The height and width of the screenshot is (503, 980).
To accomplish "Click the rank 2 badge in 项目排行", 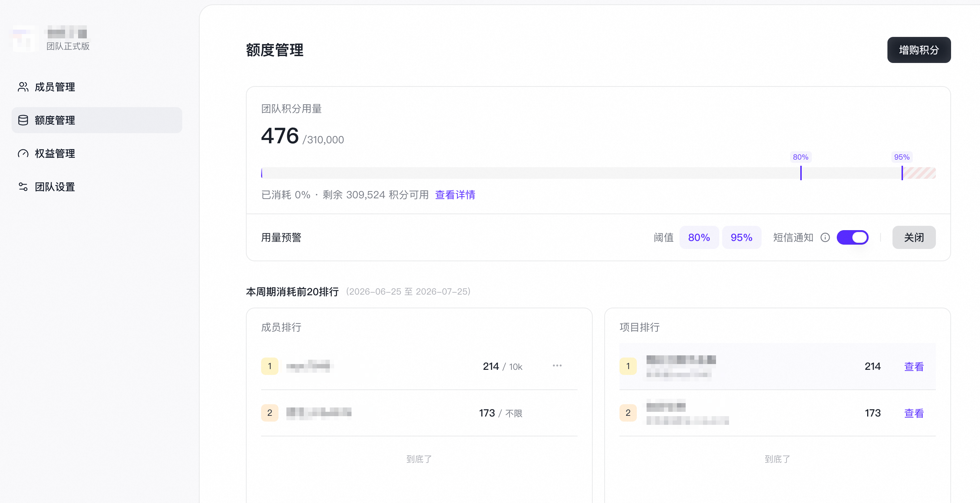I will click(628, 413).
